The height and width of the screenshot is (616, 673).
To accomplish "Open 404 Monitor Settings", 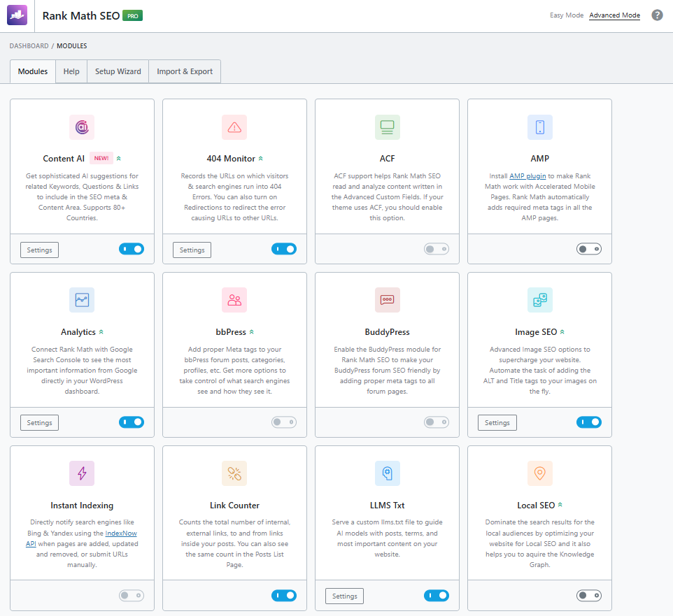I will tap(192, 250).
